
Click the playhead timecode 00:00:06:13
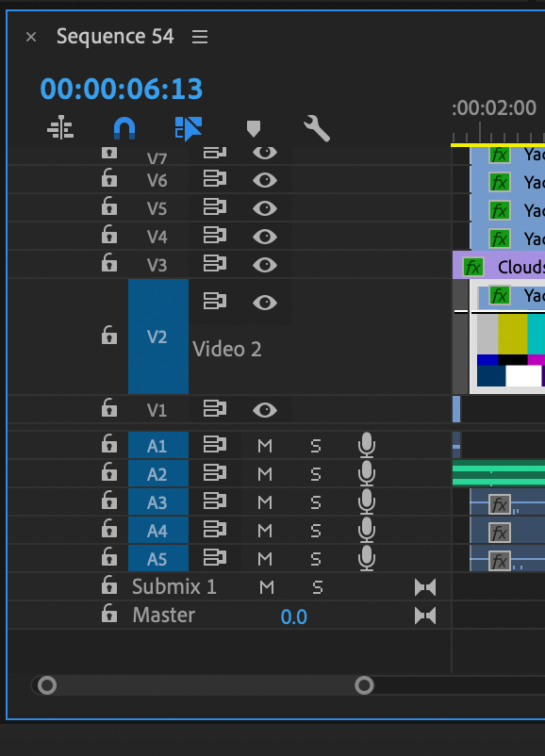pyautogui.click(x=122, y=90)
